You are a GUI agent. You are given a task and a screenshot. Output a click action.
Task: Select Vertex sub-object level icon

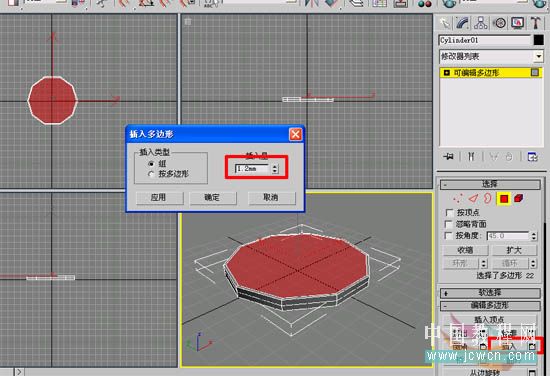(457, 199)
